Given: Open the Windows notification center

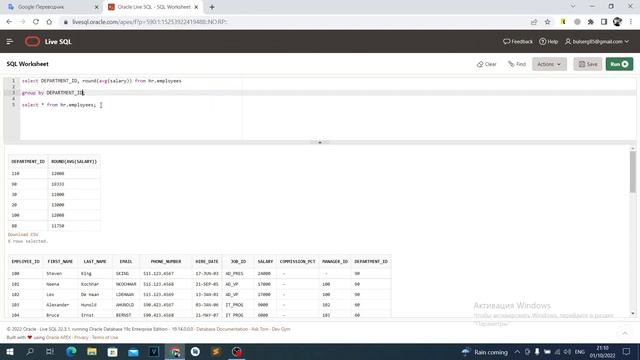Looking at the screenshot, I should click(x=627, y=352).
